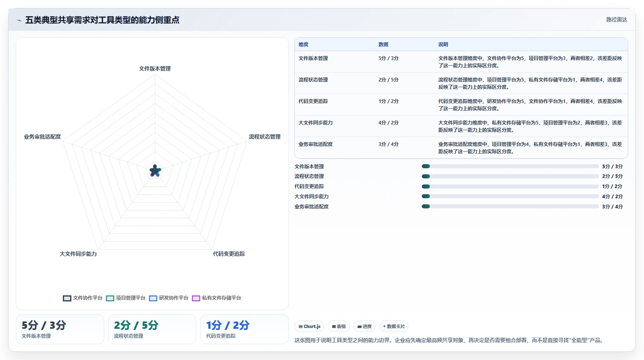This screenshot has height=360, width=644.
Task: Click the chart title 五类典型共享需求对工具类型的能力侧重点
Action: 102,20
